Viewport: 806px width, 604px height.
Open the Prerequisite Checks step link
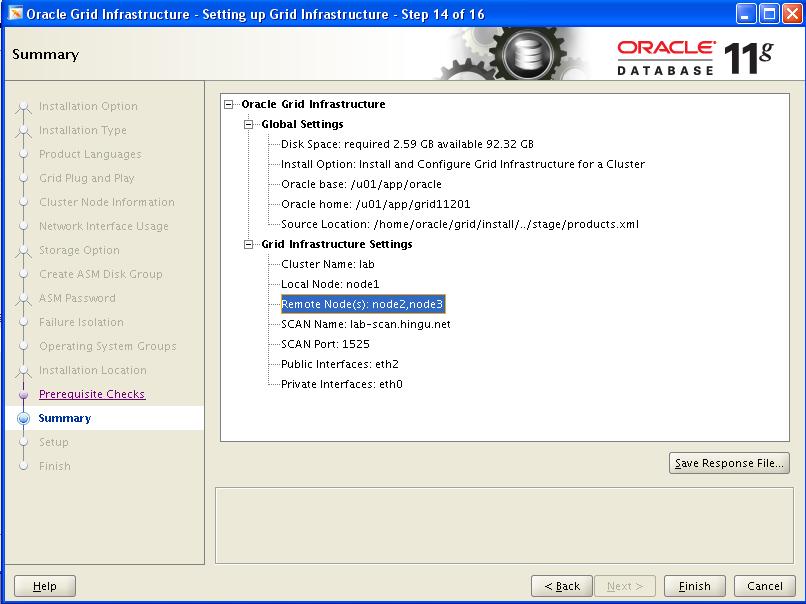pos(91,394)
